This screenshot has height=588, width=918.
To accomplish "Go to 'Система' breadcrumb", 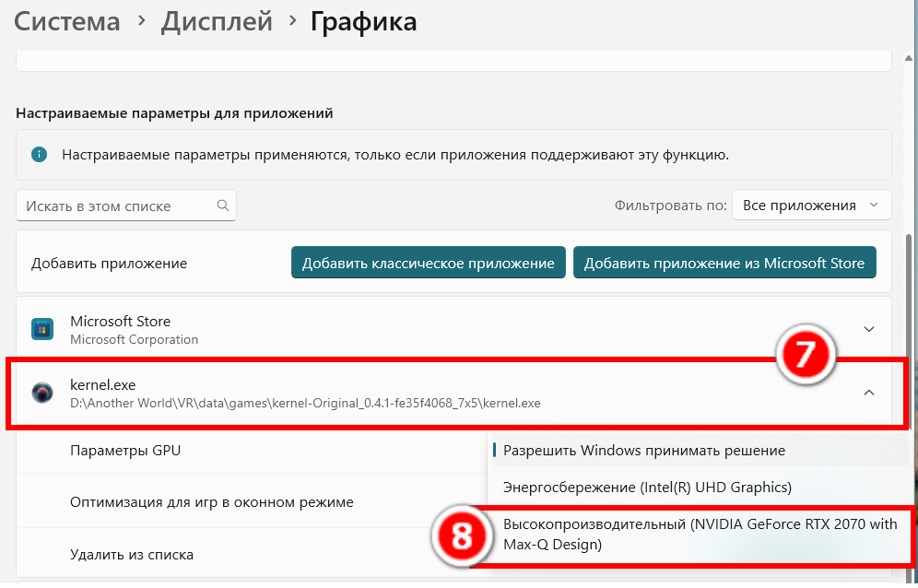I will pyautogui.click(x=67, y=22).
